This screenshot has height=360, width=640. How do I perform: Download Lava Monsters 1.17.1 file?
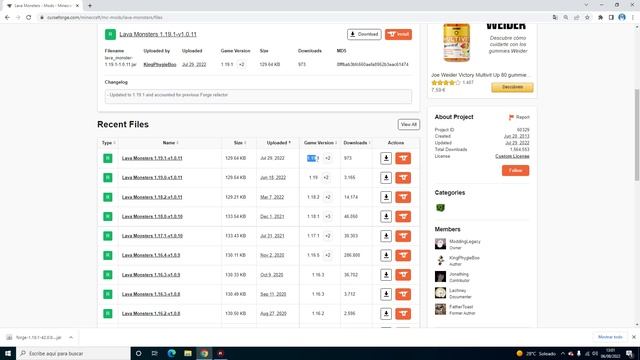[x=386, y=236]
